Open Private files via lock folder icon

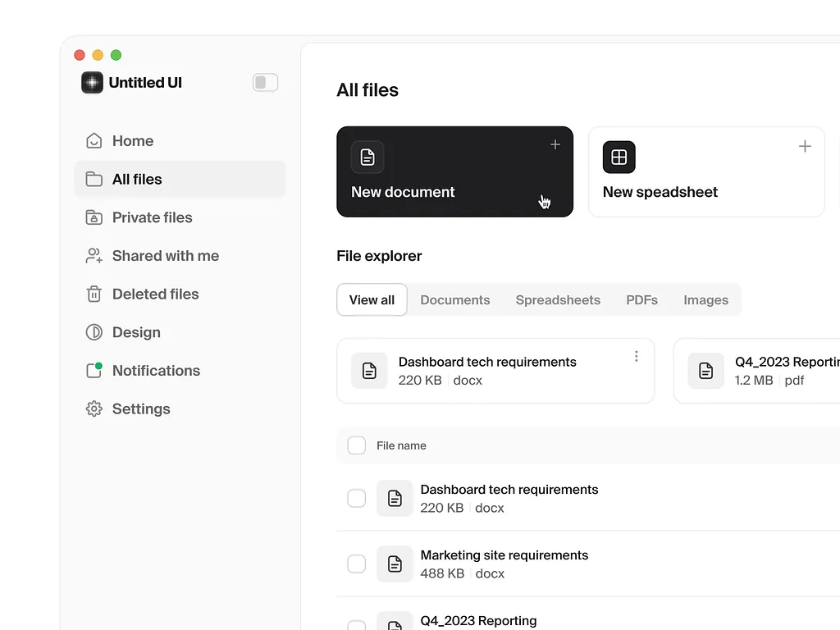(94, 217)
